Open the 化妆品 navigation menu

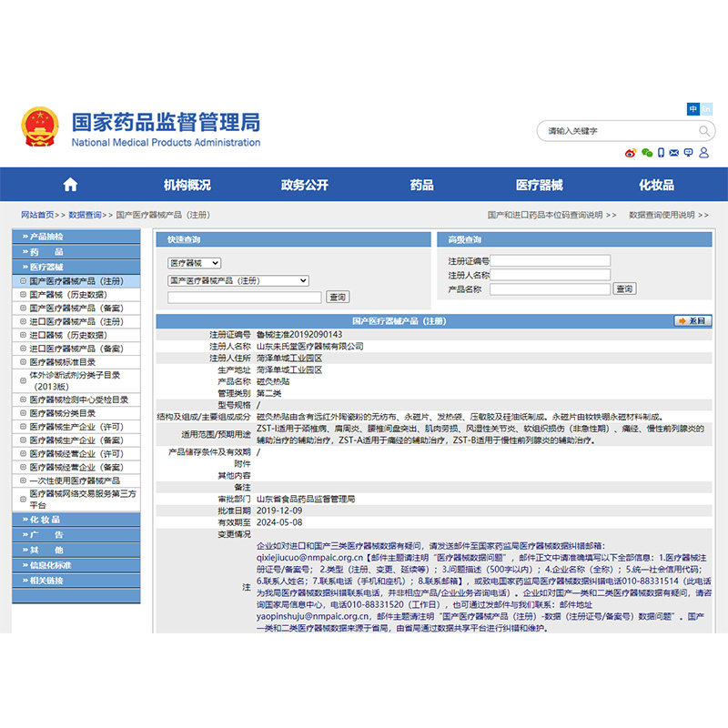click(x=656, y=185)
